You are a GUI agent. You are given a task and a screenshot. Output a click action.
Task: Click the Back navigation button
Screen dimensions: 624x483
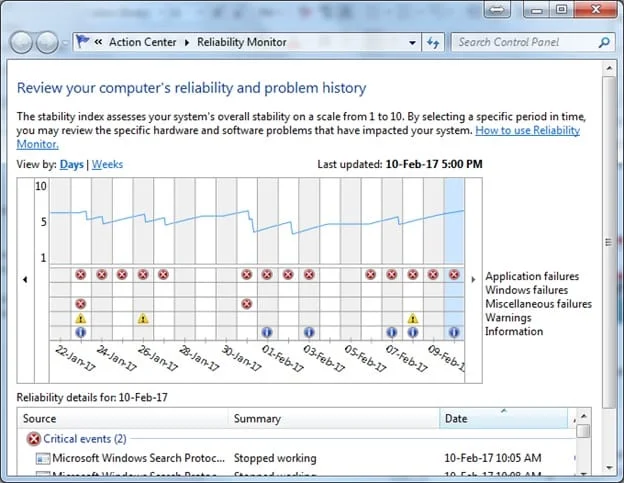pos(21,42)
